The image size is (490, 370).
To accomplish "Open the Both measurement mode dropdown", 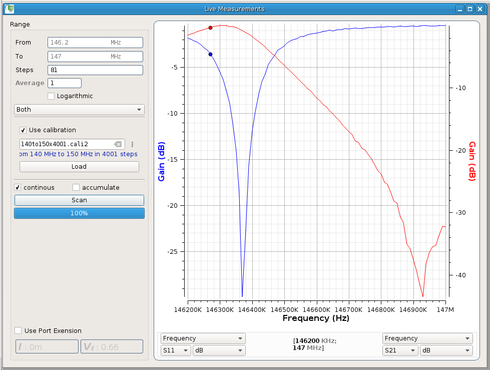I will (79, 109).
